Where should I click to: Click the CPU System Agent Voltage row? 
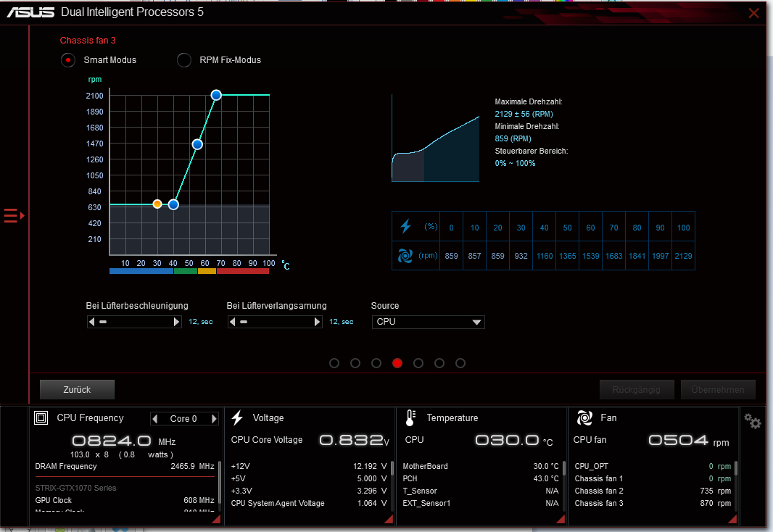309,504
